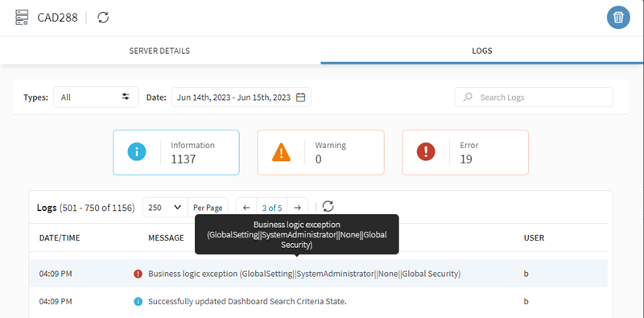
Task: Click 04:09 PM in the Dashboard Search row
Action: pos(56,302)
